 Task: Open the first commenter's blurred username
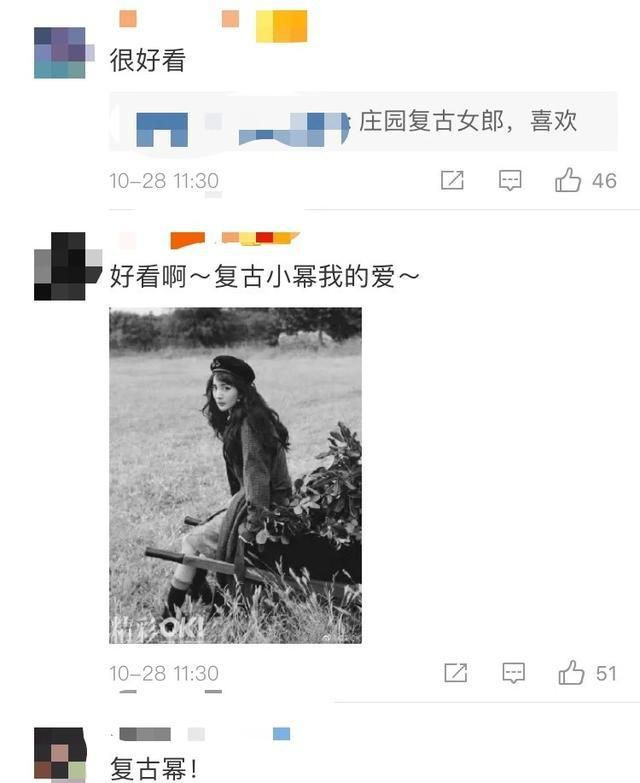(x=179, y=19)
